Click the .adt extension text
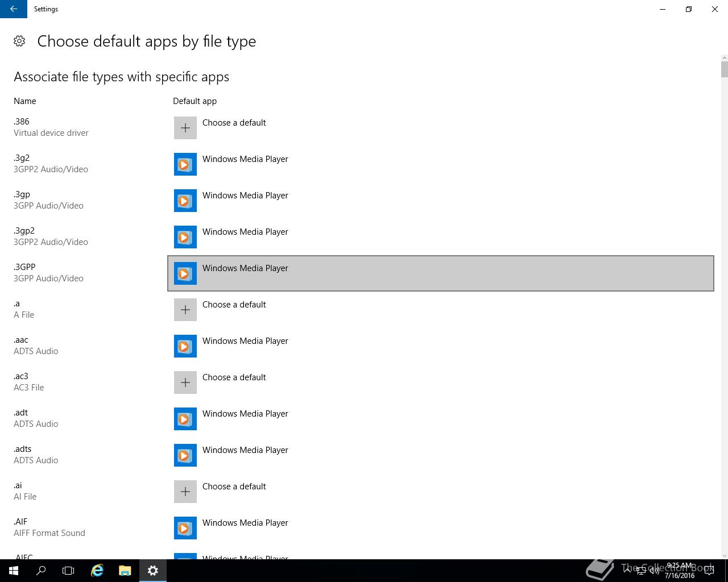728x582 pixels. [x=20, y=413]
